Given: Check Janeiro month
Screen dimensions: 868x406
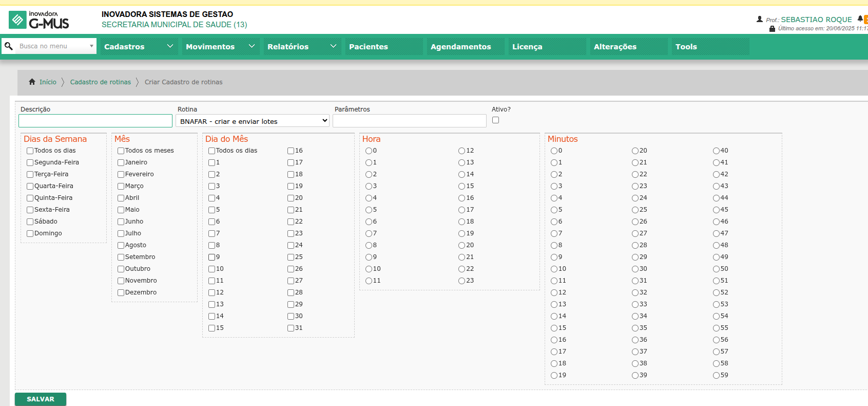Looking at the screenshot, I should 121,163.
